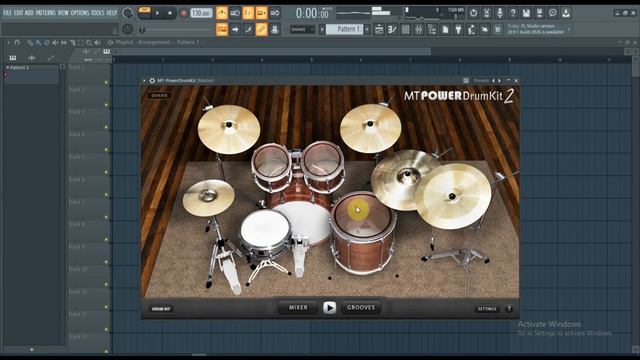Open MT PowerDrumKit gear settings icon
Screen dimensions: 640x360
point(152,81)
